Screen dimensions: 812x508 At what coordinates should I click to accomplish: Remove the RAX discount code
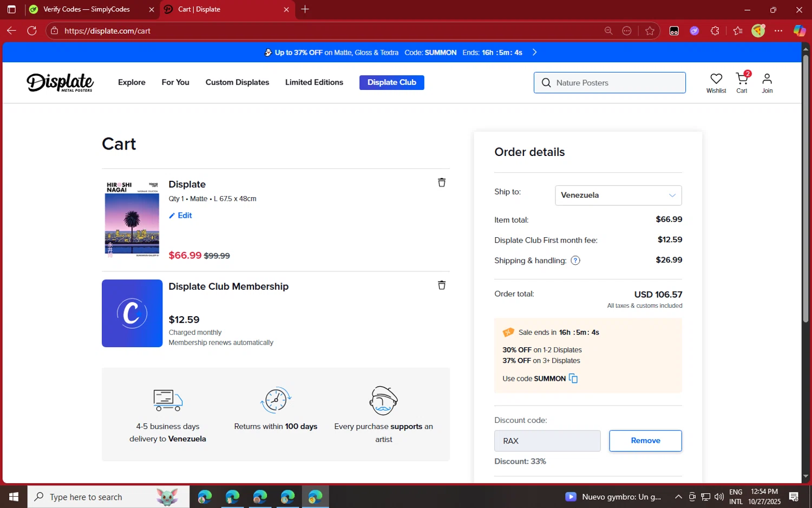point(645,441)
